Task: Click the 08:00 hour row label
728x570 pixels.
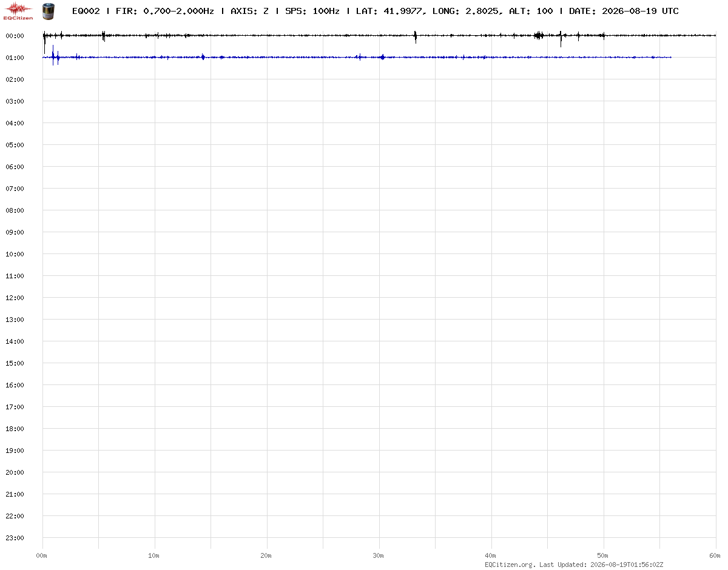Action: [x=14, y=210]
